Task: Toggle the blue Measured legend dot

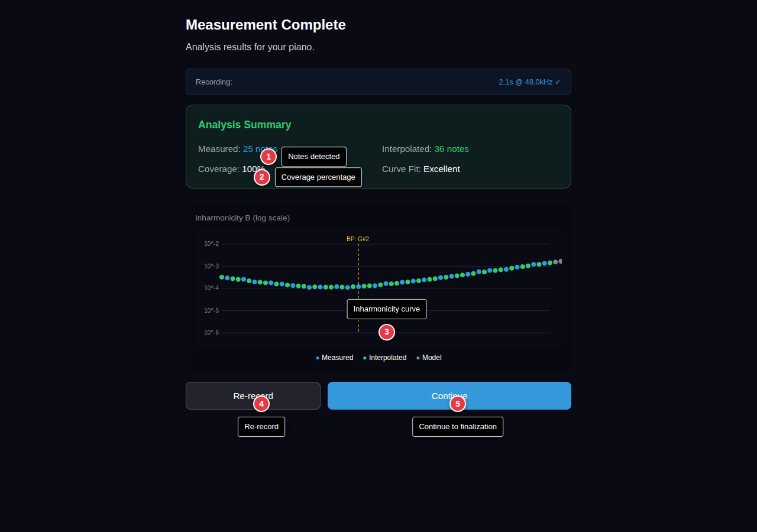Action: 317,357
